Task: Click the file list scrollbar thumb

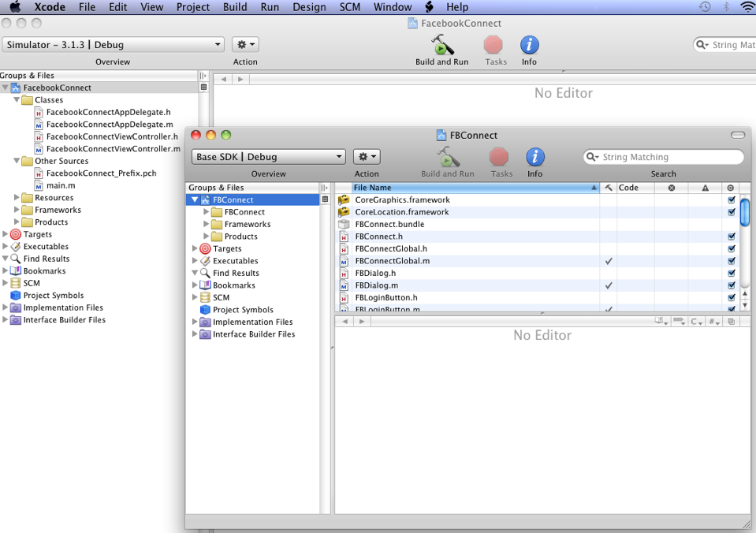Action: tap(744, 211)
